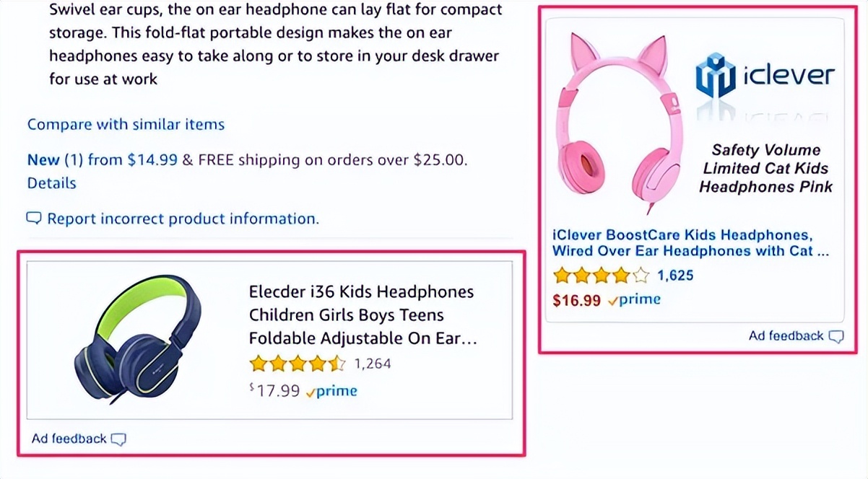Click the Compare with similar items link
This screenshot has height=479, width=868.
(x=126, y=124)
